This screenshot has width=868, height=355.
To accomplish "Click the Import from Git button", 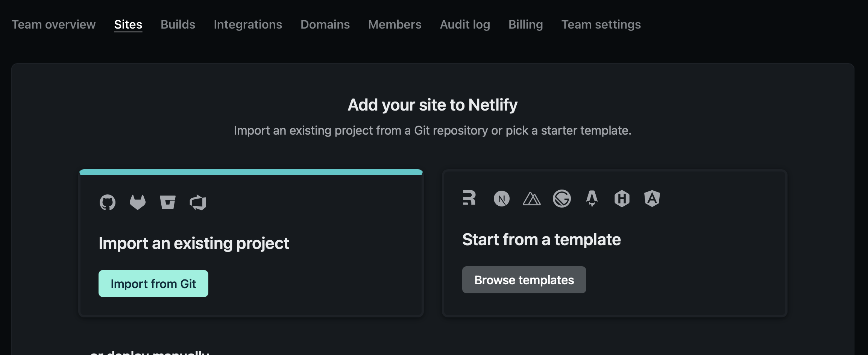I will 153,284.
